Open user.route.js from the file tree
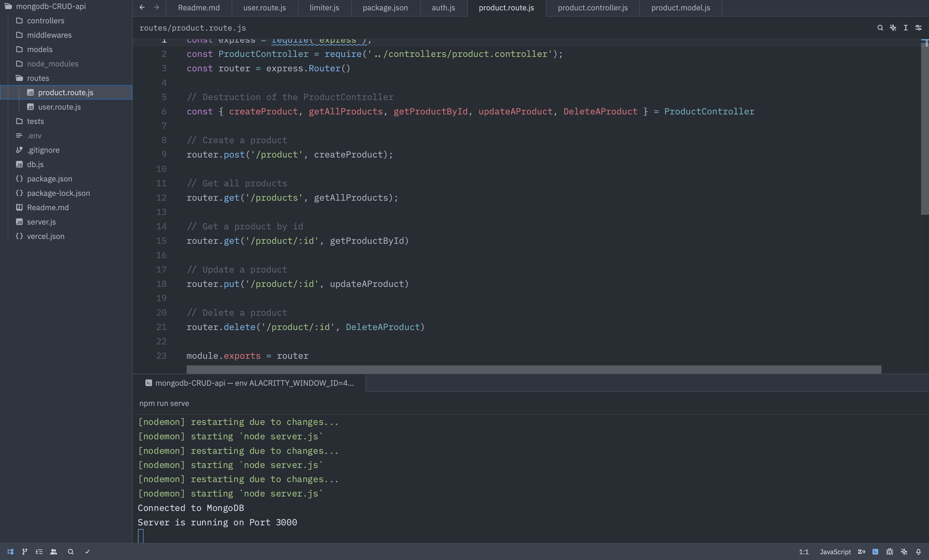 pos(66,107)
